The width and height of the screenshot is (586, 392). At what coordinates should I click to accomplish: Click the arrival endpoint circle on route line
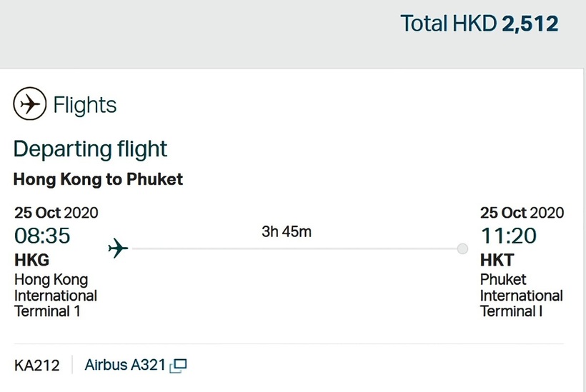[462, 248]
